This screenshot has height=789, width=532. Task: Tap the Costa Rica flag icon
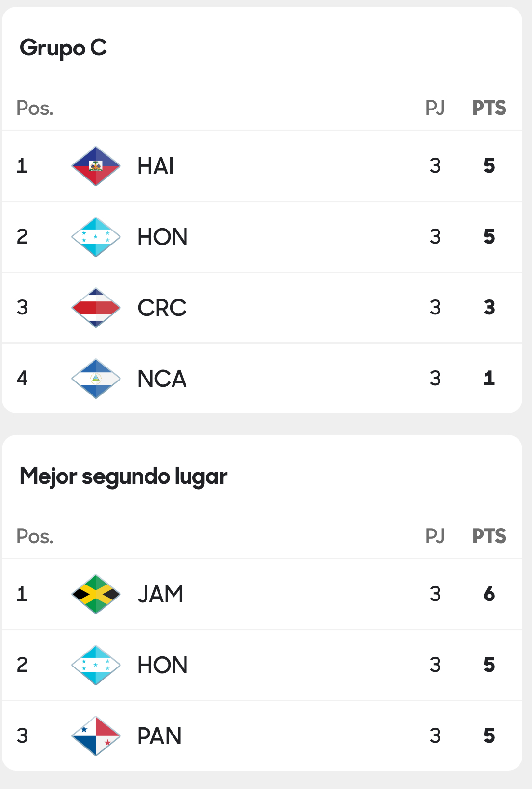(x=96, y=308)
